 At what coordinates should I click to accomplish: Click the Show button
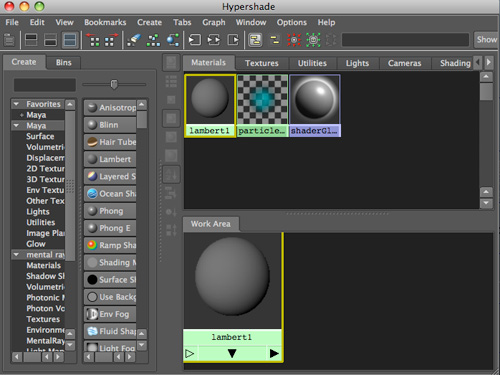[x=486, y=40]
